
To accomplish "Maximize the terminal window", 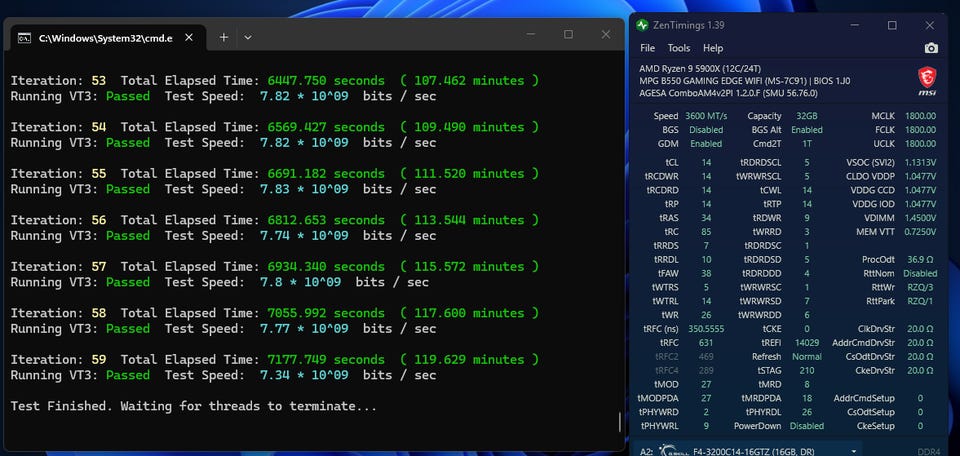I will click(x=568, y=34).
